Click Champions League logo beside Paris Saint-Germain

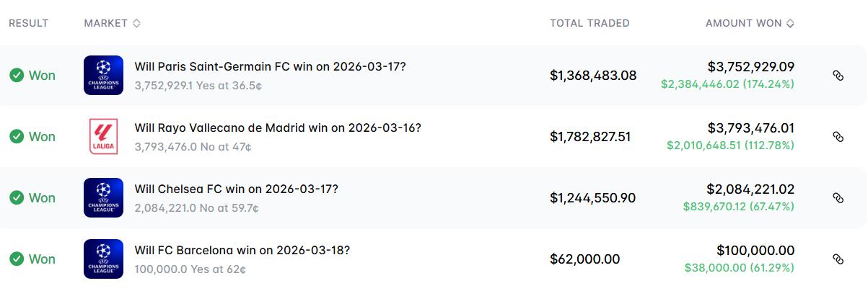[104, 76]
